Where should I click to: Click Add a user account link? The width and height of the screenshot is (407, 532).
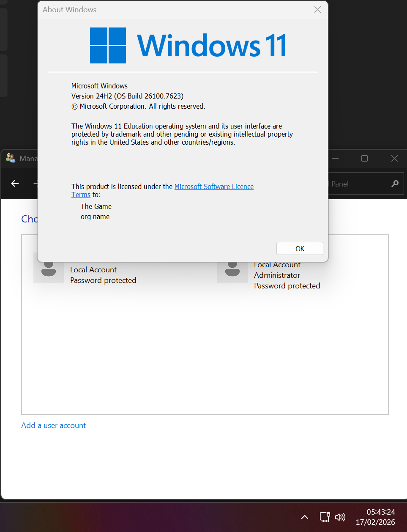(54, 425)
